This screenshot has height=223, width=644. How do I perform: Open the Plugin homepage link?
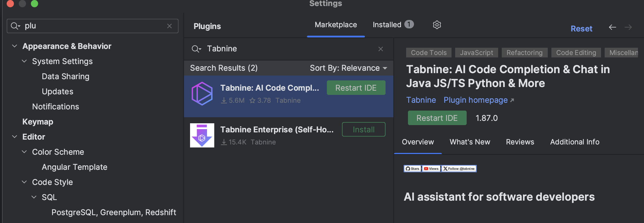tap(479, 100)
